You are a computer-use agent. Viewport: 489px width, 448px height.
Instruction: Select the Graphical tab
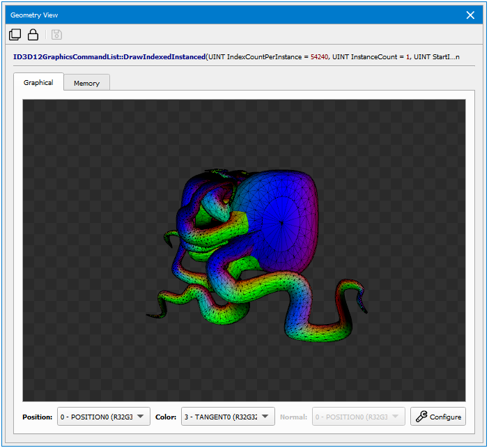point(38,82)
